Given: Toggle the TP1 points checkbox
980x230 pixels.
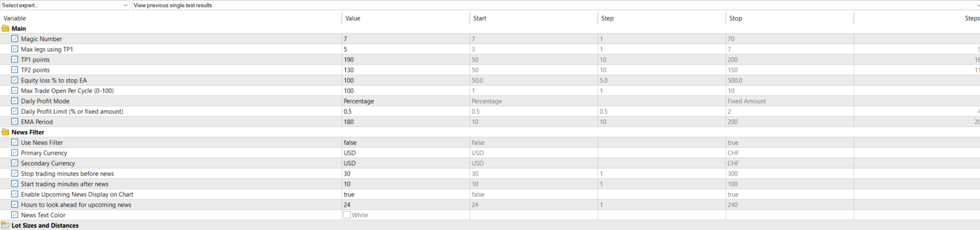Looking at the screenshot, I should 14,60.
